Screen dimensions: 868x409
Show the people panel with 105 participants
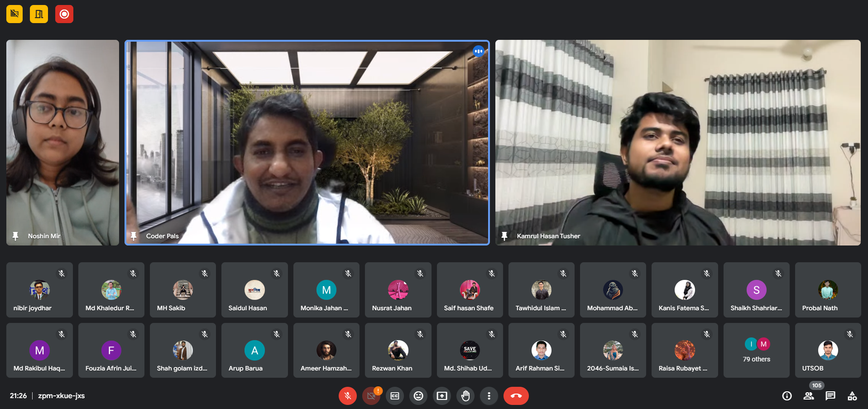(x=809, y=396)
